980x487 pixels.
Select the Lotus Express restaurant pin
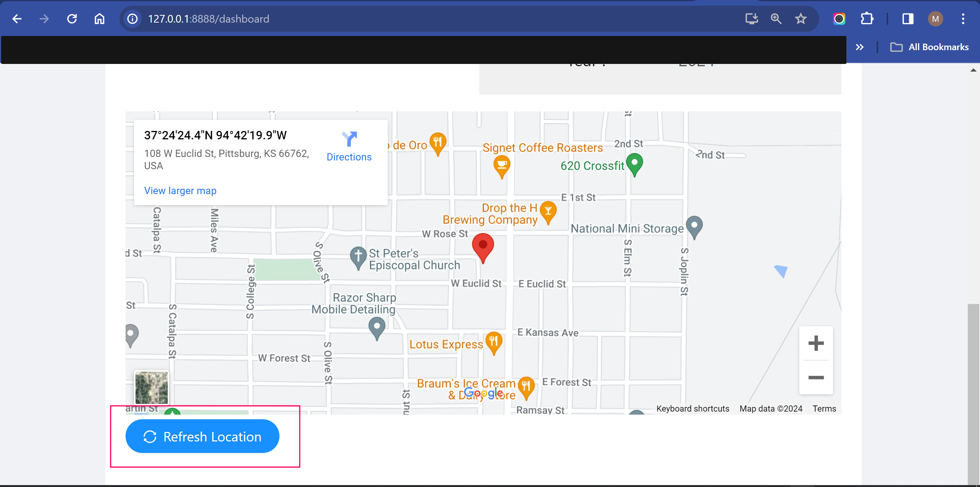pos(494,343)
